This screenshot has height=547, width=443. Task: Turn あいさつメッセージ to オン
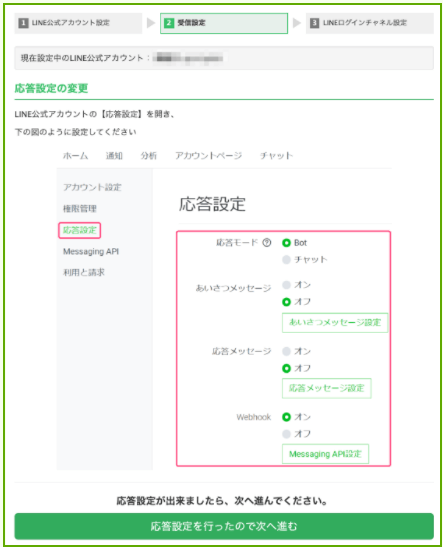pos(286,285)
